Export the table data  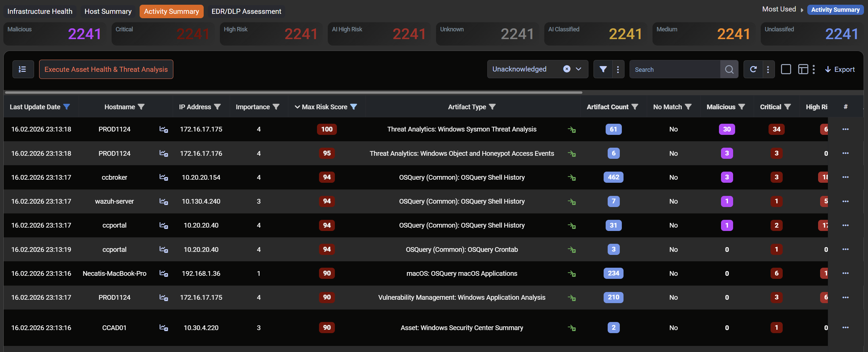(840, 69)
